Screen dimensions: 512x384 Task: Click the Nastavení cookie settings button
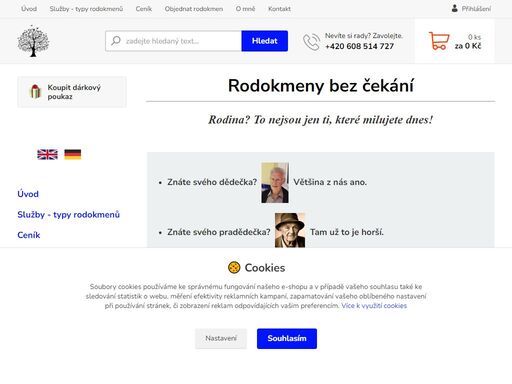(x=221, y=338)
